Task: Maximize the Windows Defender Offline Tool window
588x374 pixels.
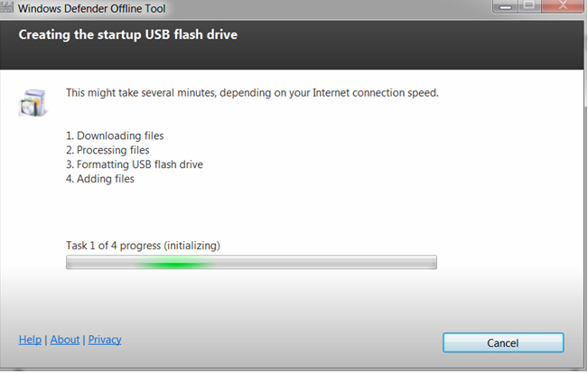Action: coord(529,5)
